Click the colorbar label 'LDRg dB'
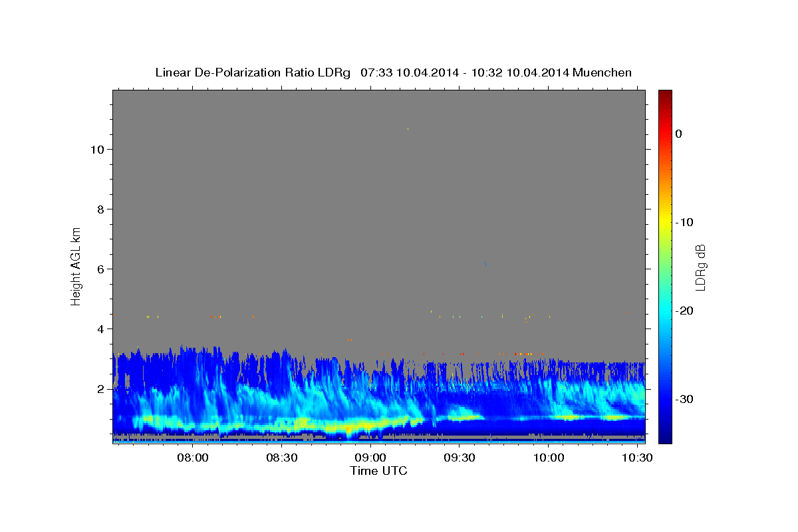 coord(700,267)
